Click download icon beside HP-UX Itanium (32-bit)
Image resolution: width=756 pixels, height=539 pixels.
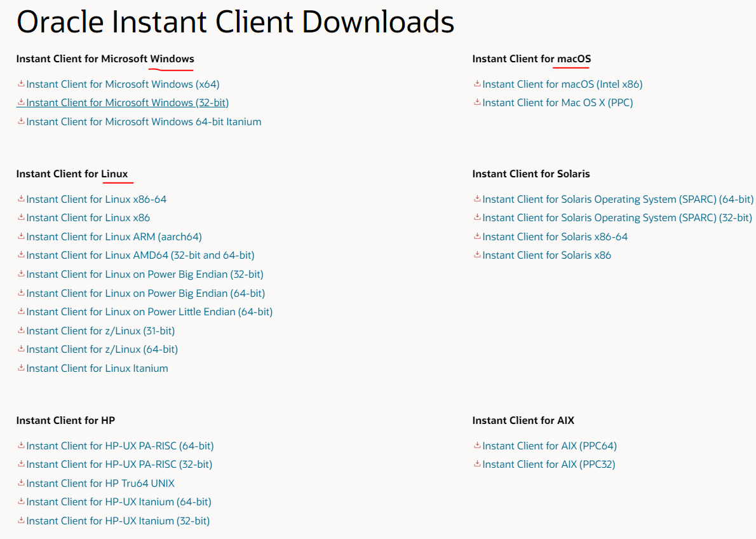point(21,520)
